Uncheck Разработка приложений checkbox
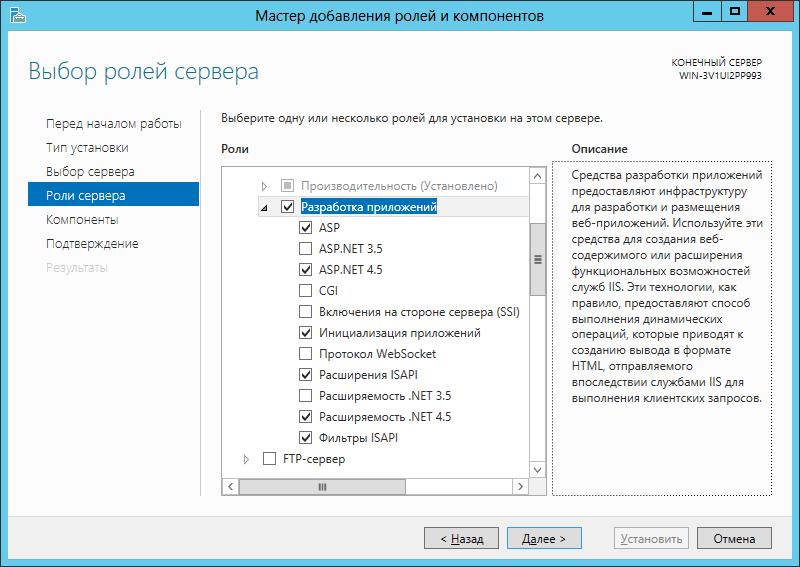 [x=288, y=207]
